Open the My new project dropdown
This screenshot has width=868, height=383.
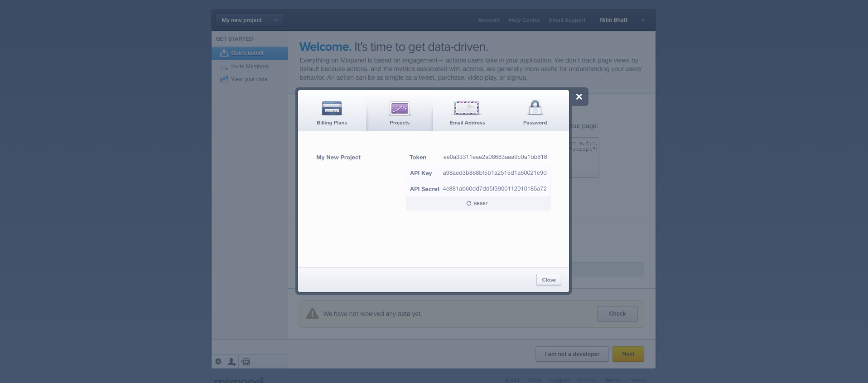coord(250,20)
